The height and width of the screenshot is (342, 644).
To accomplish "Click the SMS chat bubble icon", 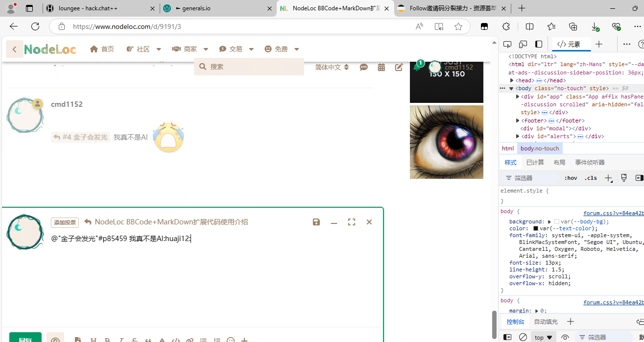I will pos(363,67).
